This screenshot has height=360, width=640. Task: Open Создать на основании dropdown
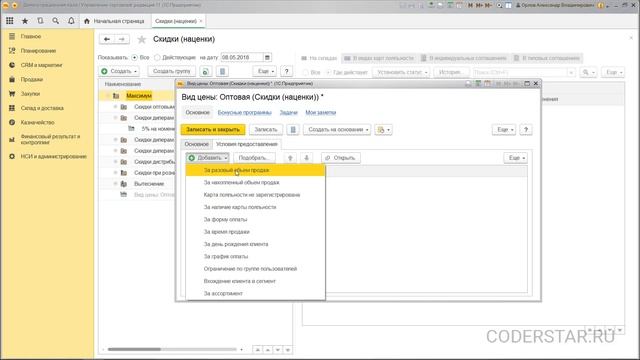[x=337, y=130]
